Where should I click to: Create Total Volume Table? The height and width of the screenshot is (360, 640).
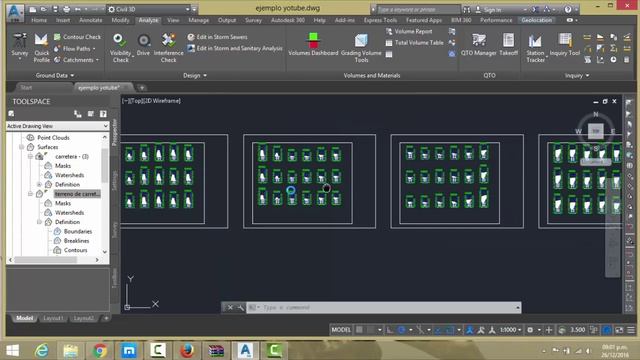414,42
